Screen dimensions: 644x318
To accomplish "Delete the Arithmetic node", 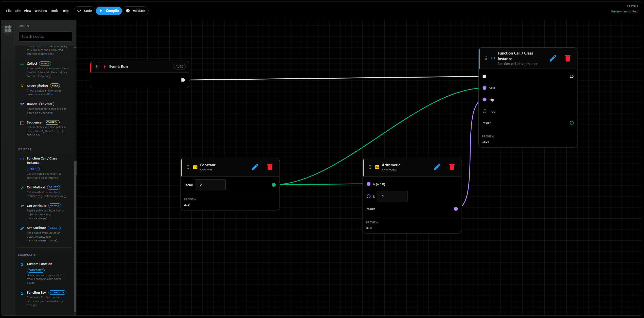I will point(452,167).
